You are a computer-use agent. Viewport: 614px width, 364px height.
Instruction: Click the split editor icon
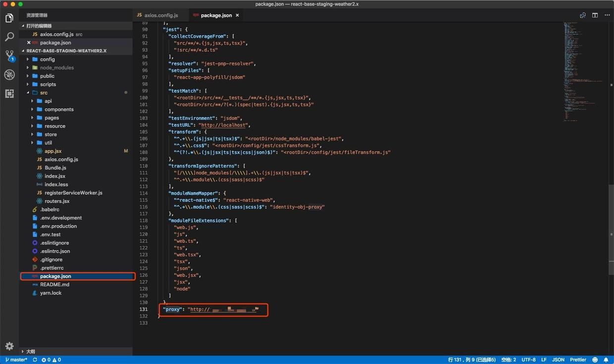coord(595,15)
